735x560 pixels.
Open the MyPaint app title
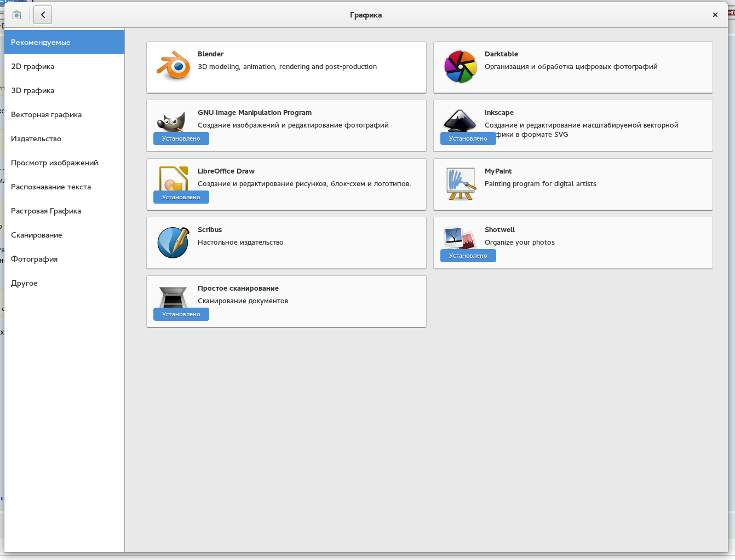point(498,171)
